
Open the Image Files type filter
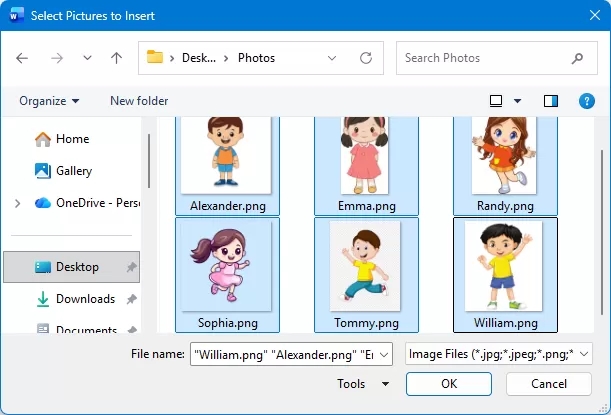499,354
